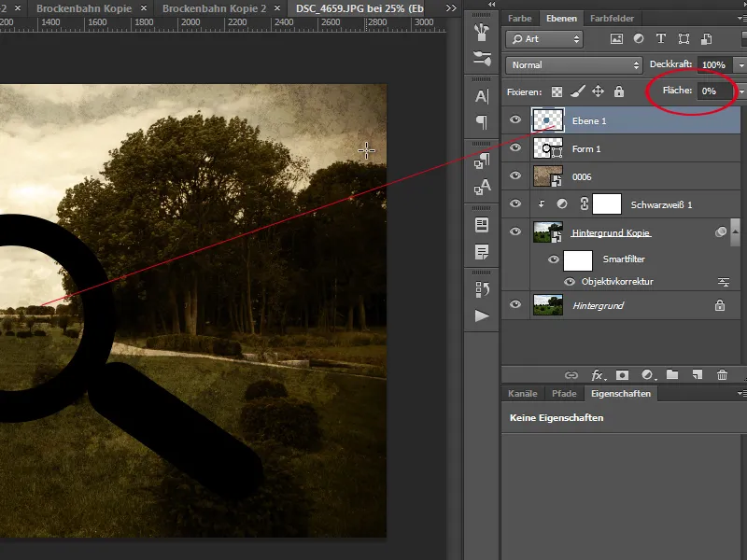
Task: Click the Fläche 0% value field
Action: 715,91
